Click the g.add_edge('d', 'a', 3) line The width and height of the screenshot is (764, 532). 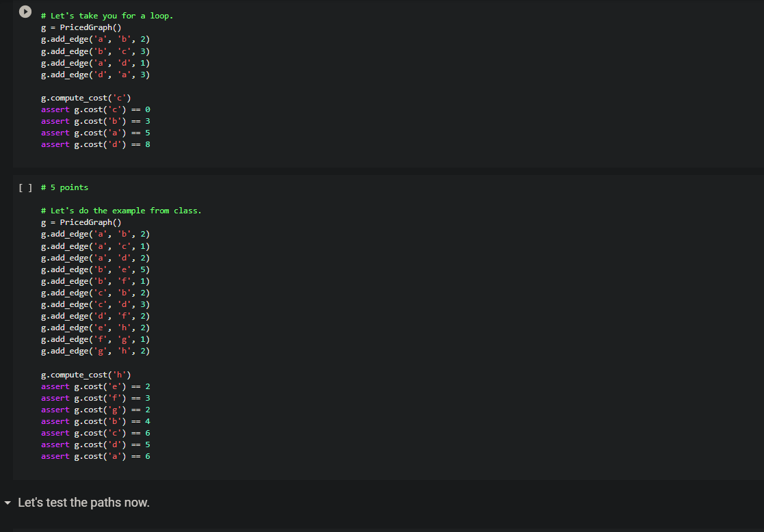tap(95, 75)
